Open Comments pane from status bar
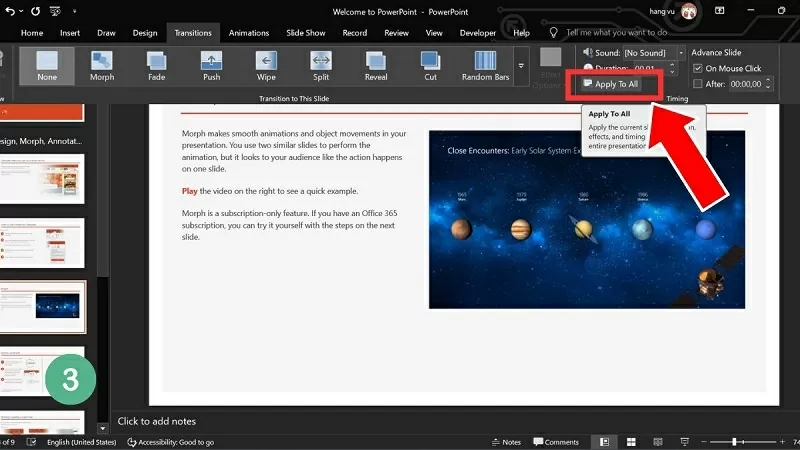This screenshot has height=450, width=800. click(x=555, y=441)
